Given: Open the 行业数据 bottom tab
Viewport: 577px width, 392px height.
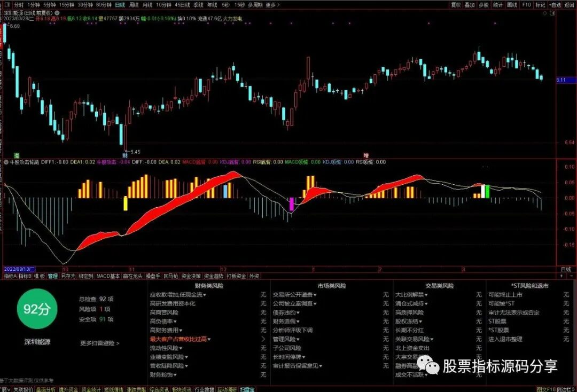Looking at the screenshot, I should coord(204,389).
